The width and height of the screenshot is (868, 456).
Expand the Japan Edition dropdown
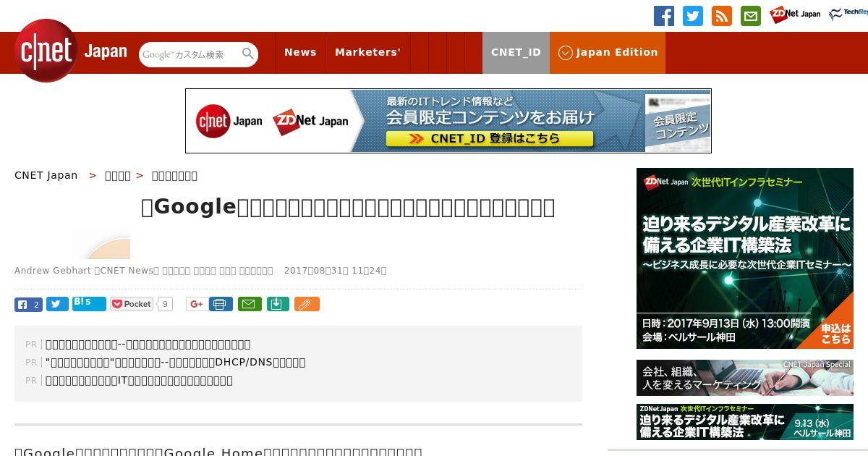[608, 52]
